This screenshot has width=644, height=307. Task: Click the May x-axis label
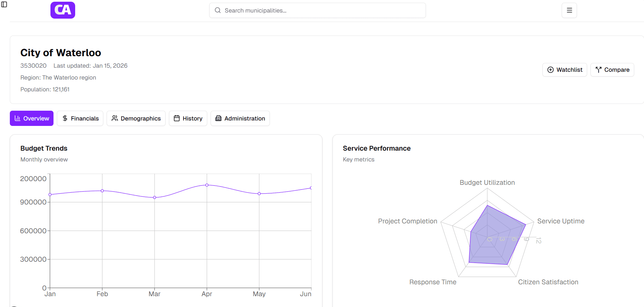coord(259,294)
